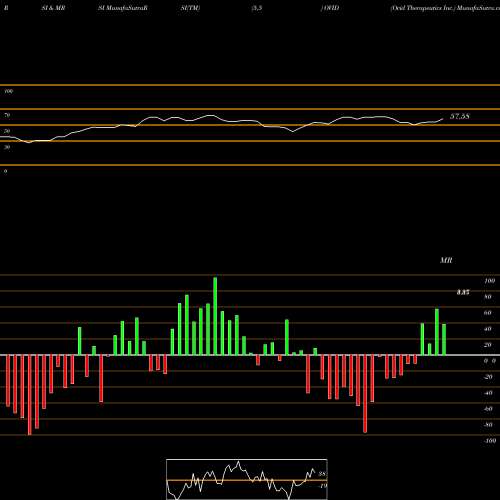This screenshot has width=500, height=500.
Task: Click the bold MR value beside the 80 label
Action: click(x=463, y=293)
